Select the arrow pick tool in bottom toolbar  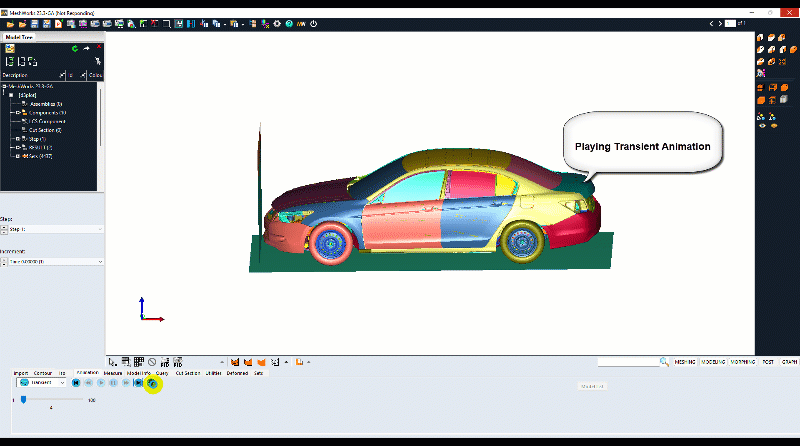(112, 361)
